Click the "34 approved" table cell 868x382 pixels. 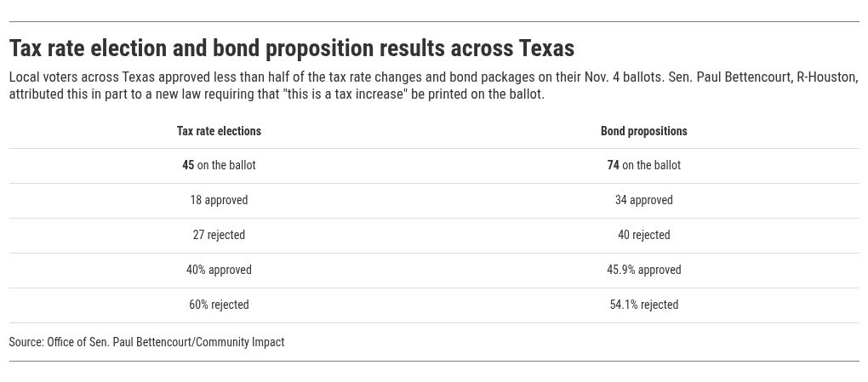coord(643,200)
